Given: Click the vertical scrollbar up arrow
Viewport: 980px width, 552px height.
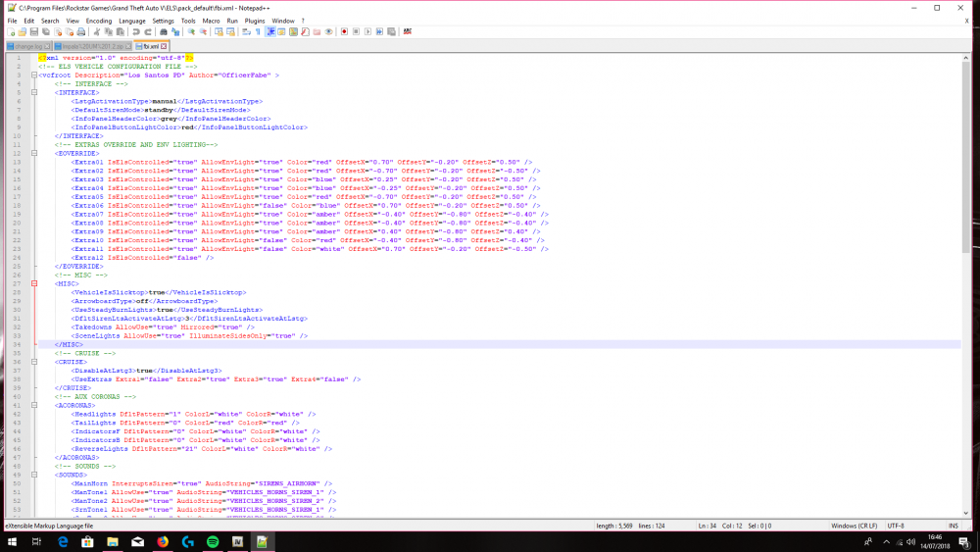Looking at the screenshot, I should pyautogui.click(x=965, y=58).
